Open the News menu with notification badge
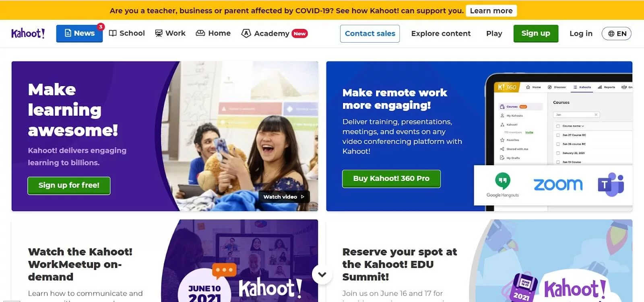644x302 pixels. point(79,33)
